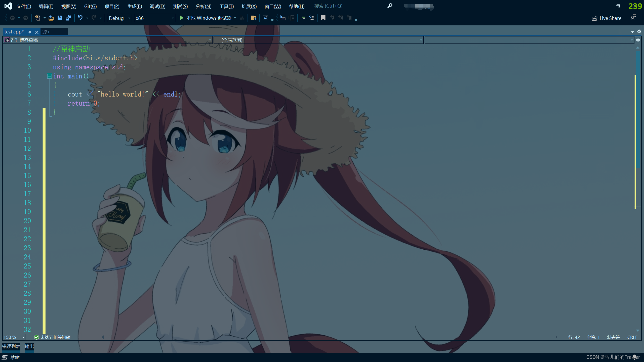644x362 pixels.
Task: Open the 工具(T) menu
Action: [226, 6]
